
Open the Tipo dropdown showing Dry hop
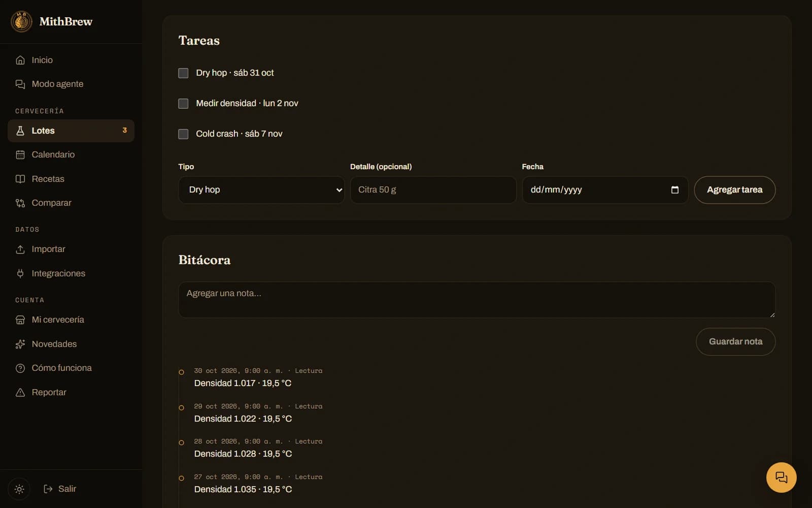coord(261,189)
